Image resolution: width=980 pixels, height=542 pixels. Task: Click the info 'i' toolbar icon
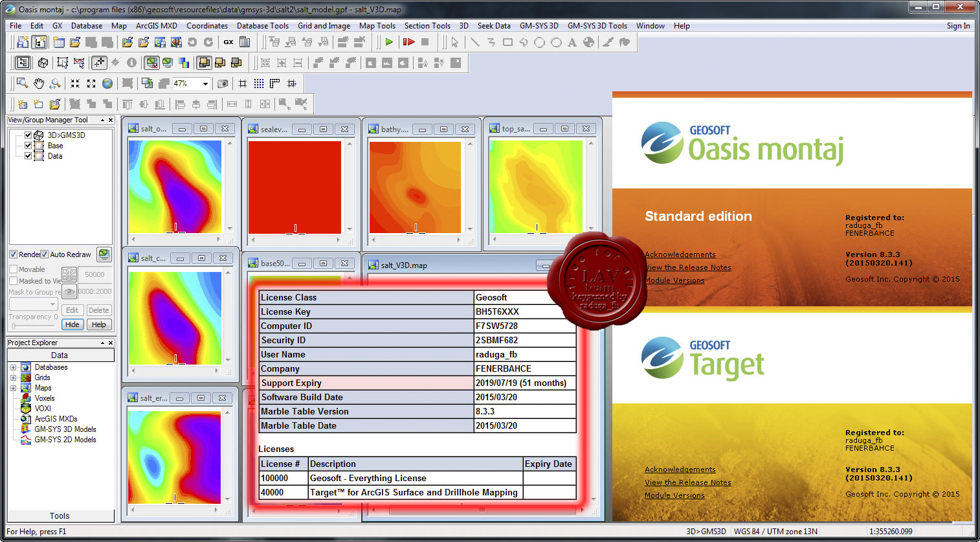pyautogui.click(x=131, y=63)
